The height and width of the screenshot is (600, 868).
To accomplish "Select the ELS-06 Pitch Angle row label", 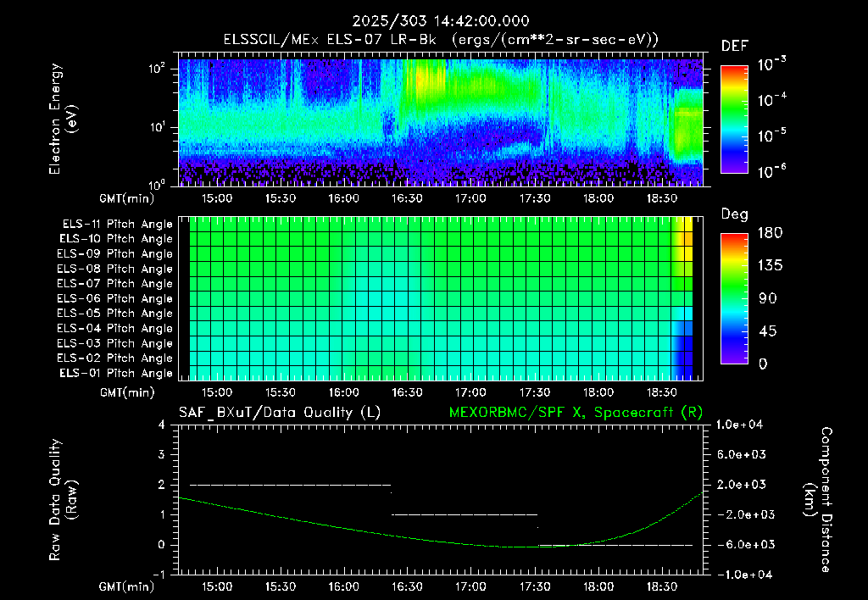I will (x=115, y=299).
